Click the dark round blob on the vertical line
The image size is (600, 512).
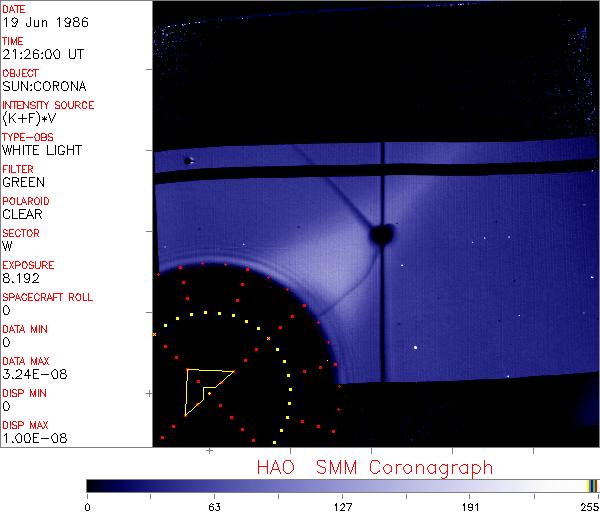coord(380,235)
